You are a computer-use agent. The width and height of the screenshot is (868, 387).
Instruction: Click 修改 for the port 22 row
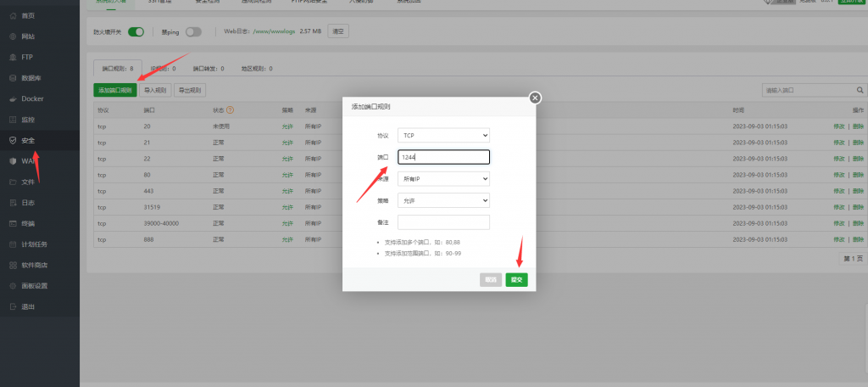(839, 159)
